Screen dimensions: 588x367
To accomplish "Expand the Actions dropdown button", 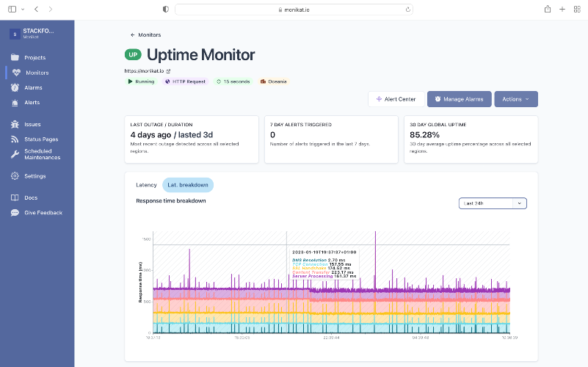I will [516, 99].
